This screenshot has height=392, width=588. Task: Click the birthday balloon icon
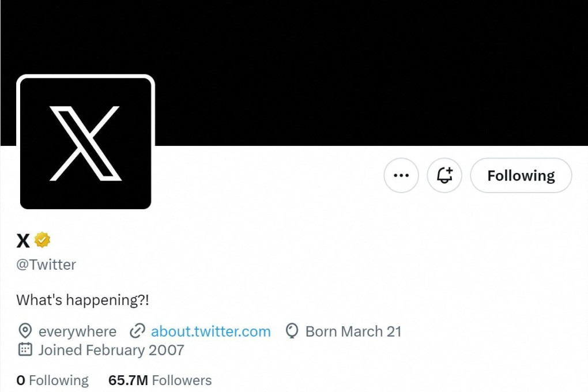(292, 331)
